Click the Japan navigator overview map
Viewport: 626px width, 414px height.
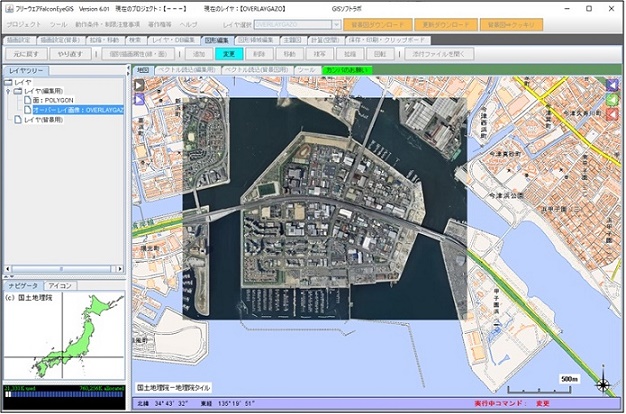click(64, 336)
